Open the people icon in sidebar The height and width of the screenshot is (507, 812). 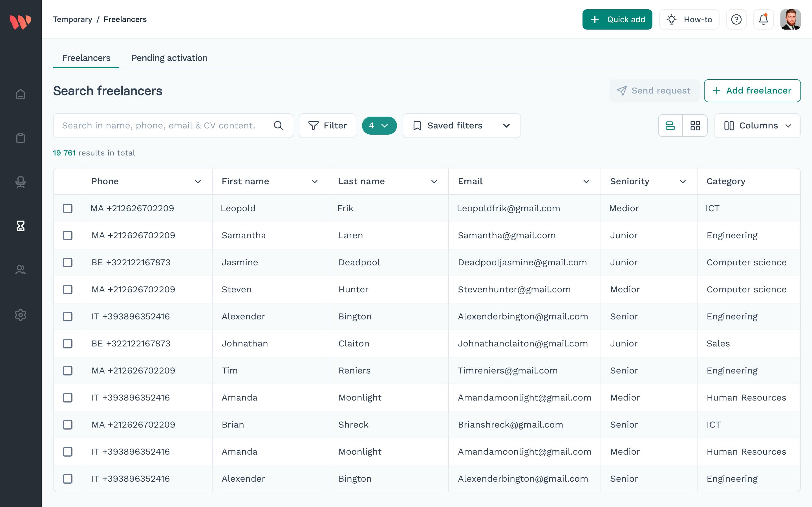(x=21, y=270)
